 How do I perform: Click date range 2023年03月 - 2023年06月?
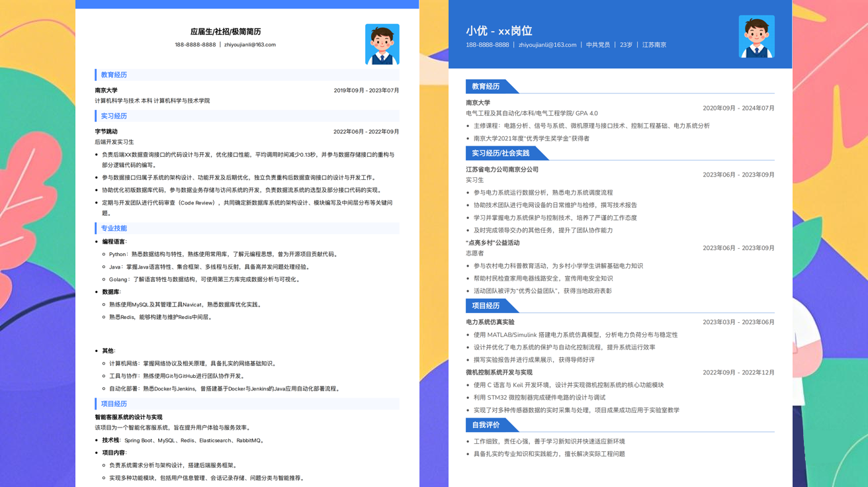(x=738, y=322)
